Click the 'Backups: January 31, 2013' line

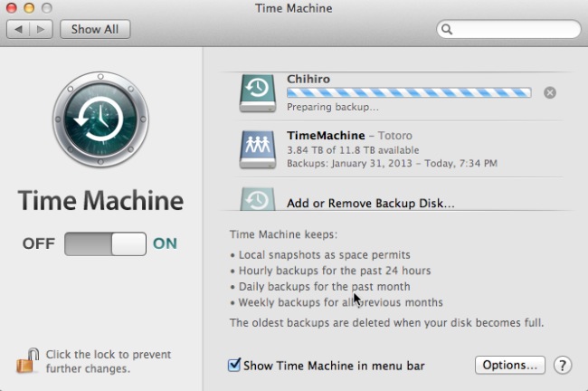(x=392, y=164)
